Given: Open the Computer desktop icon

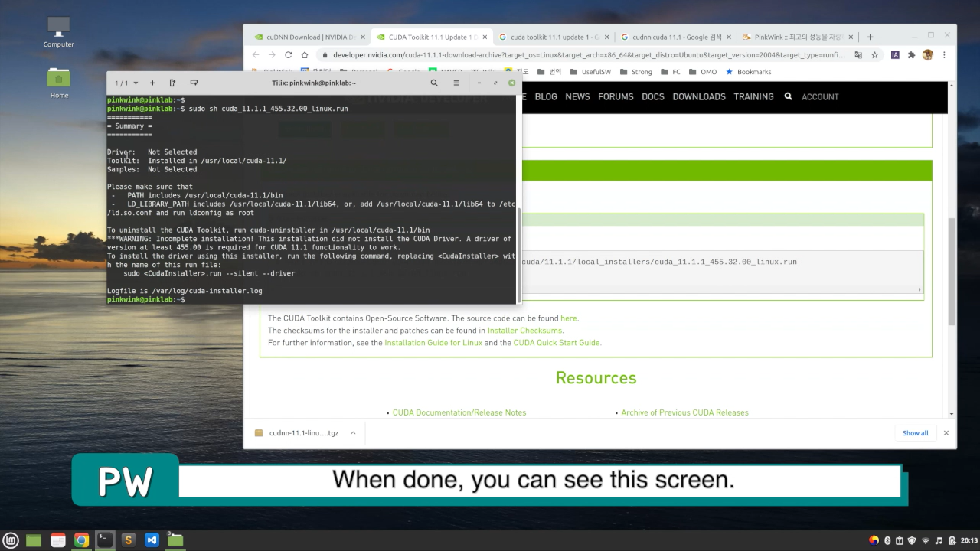Looking at the screenshot, I should 58,31.
